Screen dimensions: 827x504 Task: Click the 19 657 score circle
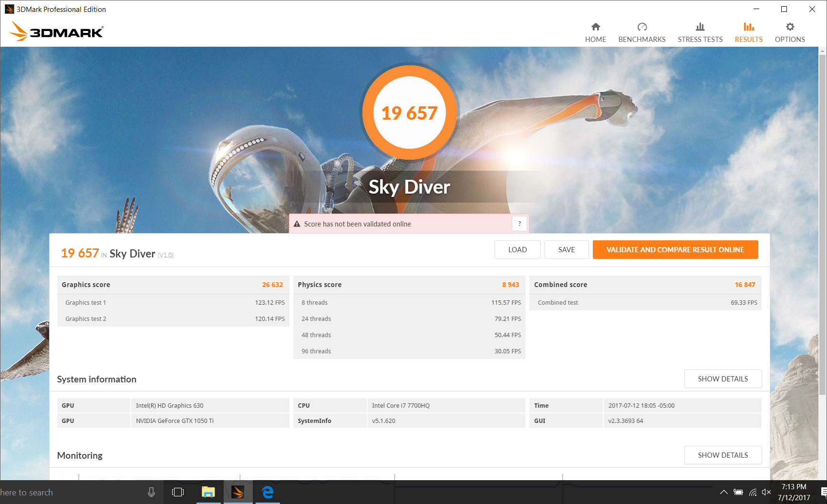(410, 113)
